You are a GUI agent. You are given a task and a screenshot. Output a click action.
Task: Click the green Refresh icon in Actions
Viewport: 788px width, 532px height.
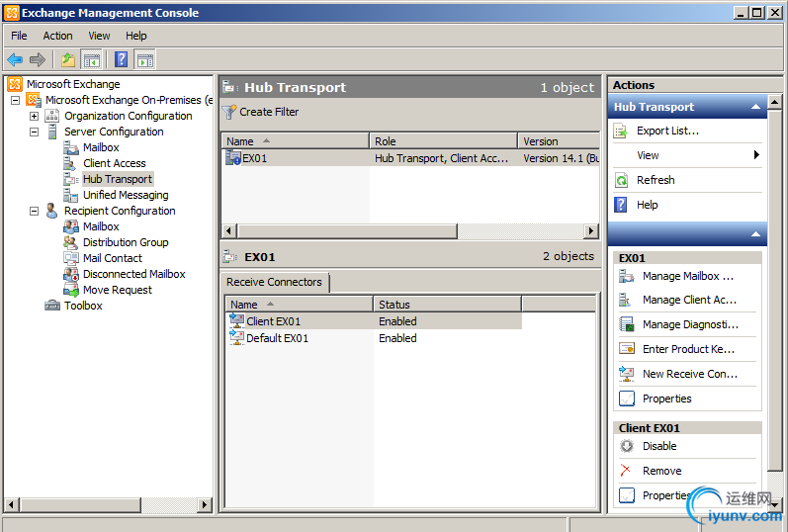click(621, 180)
